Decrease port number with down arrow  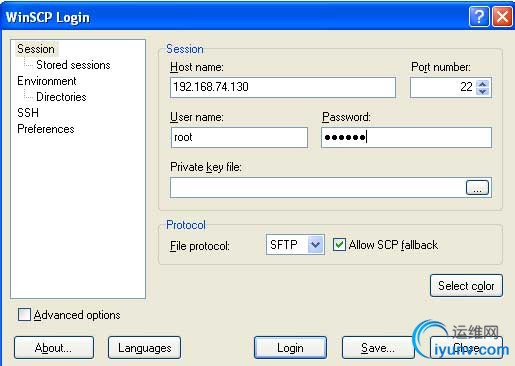tap(483, 91)
